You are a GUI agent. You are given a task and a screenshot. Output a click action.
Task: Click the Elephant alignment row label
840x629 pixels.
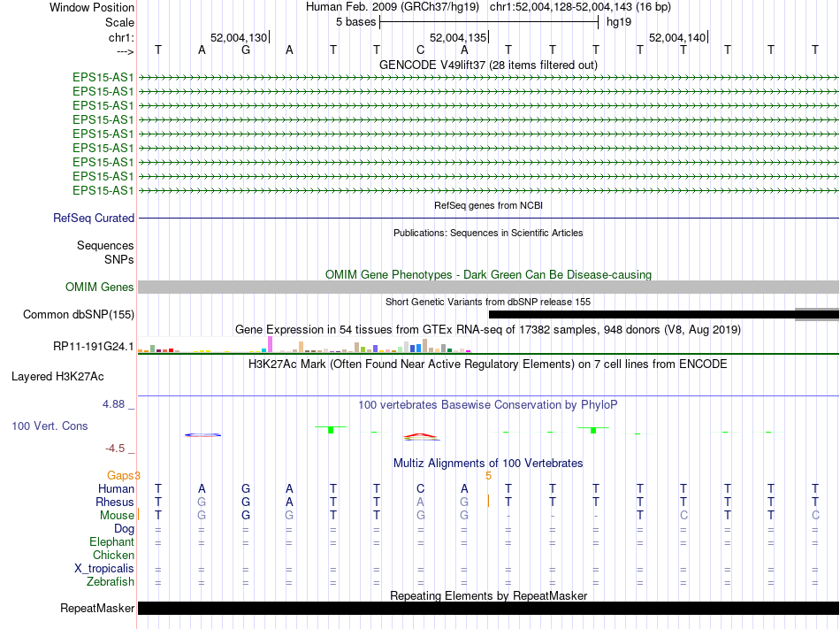pyautogui.click(x=112, y=542)
